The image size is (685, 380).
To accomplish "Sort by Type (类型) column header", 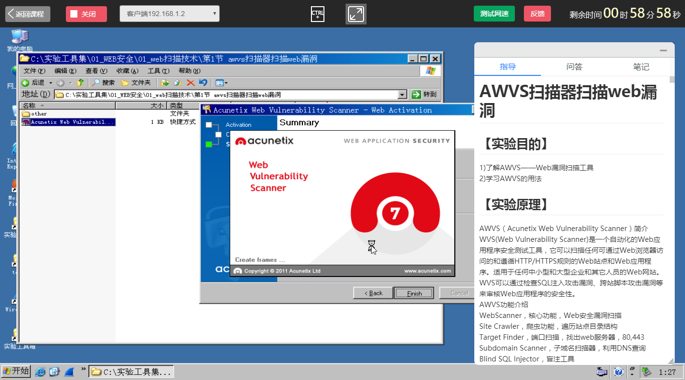I will [183, 105].
